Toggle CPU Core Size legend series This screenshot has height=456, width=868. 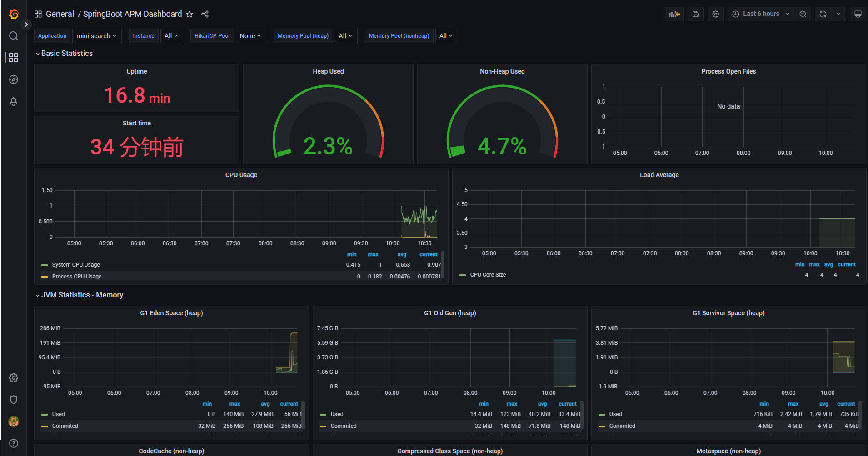click(488, 275)
